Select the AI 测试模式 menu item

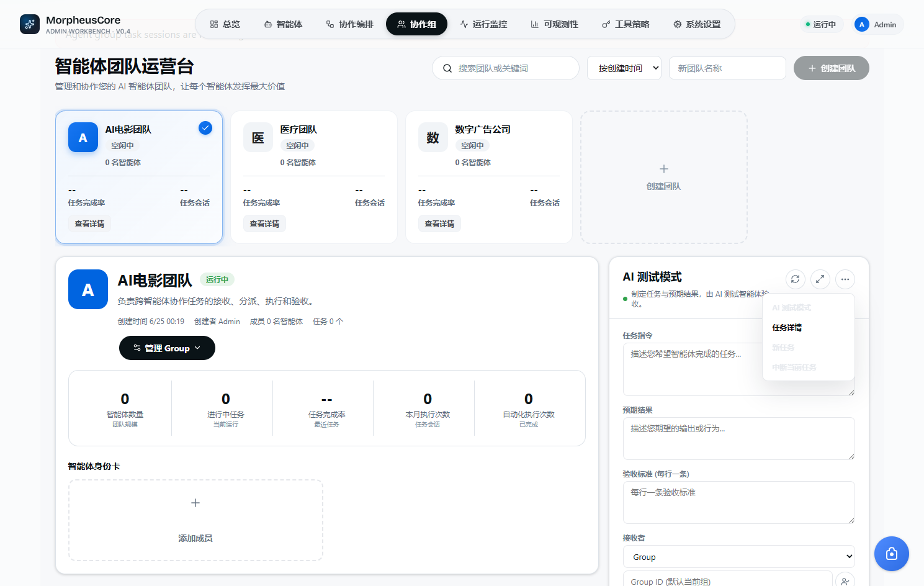click(x=809, y=308)
